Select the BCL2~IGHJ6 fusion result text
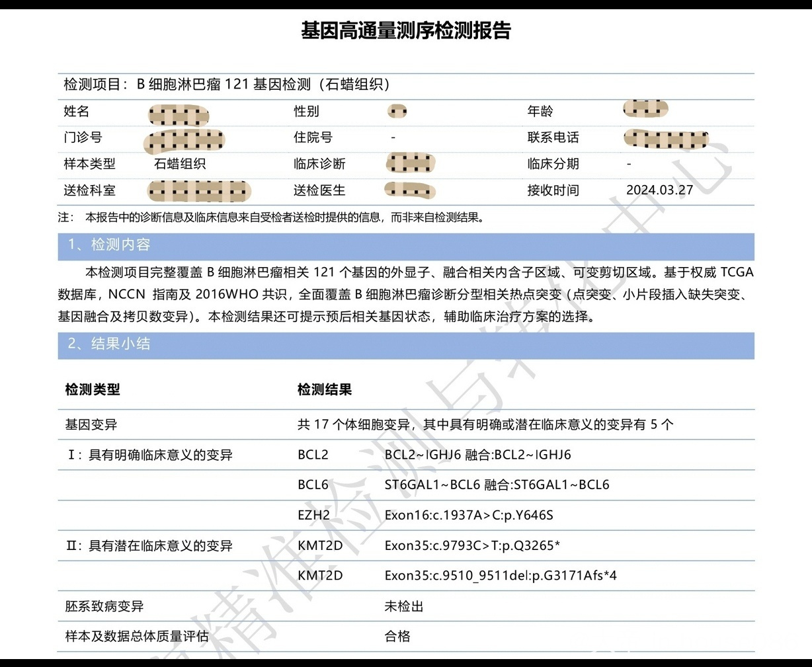This screenshot has width=812, height=667. coord(477,455)
